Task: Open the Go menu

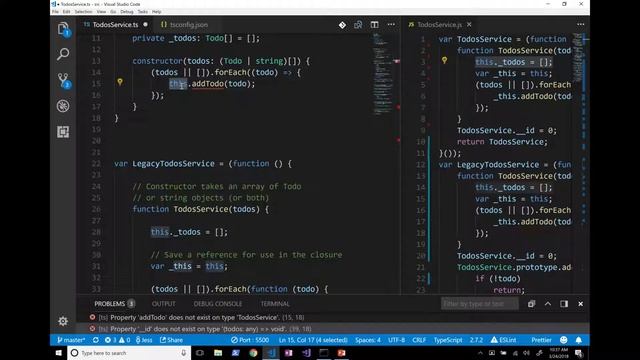Action: pos(113,12)
